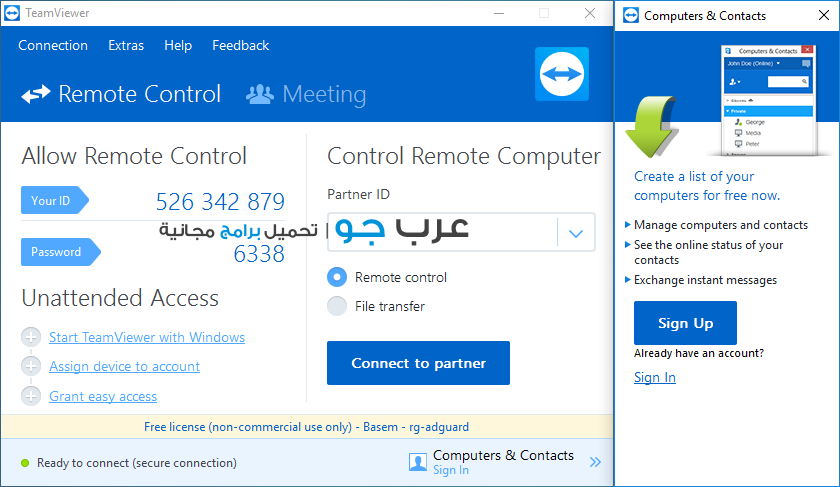Click the Remote Control arrows icon
The height and width of the screenshot is (487, 840).
[x=36, y=95]
